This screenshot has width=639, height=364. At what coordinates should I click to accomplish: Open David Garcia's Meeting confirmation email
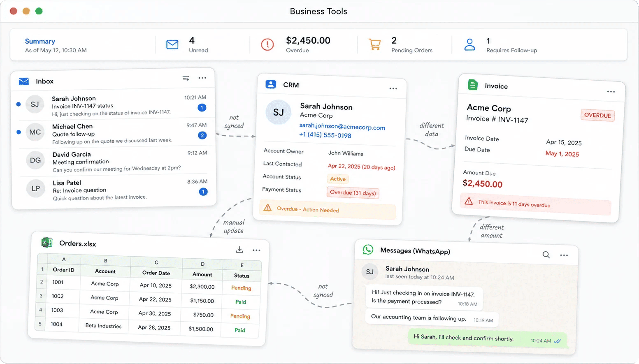(114, 161)
